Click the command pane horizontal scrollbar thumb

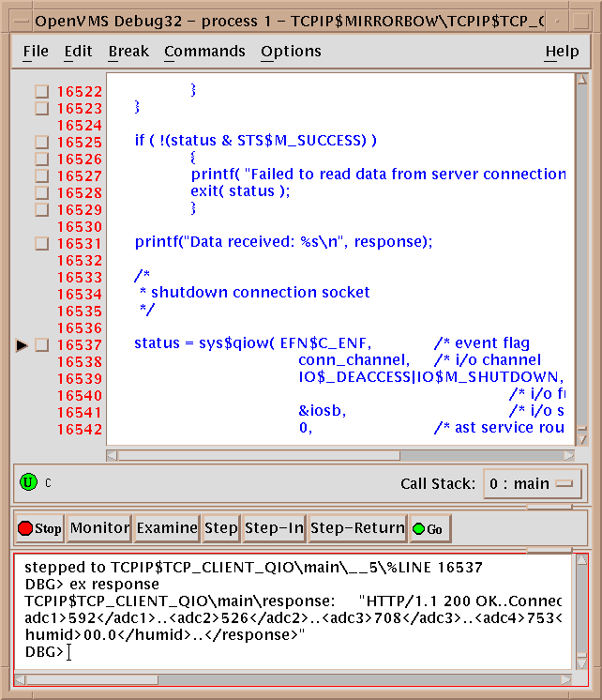click(x=92, y=680)
